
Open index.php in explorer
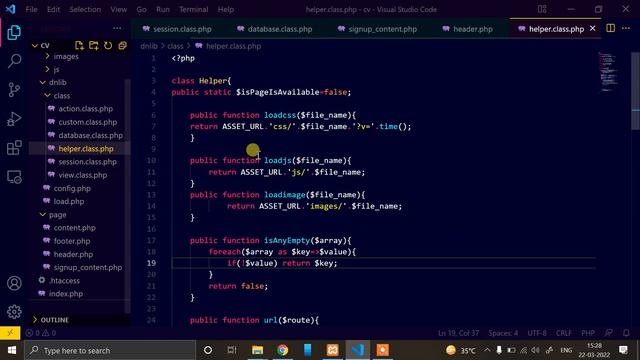pos(66,293)
